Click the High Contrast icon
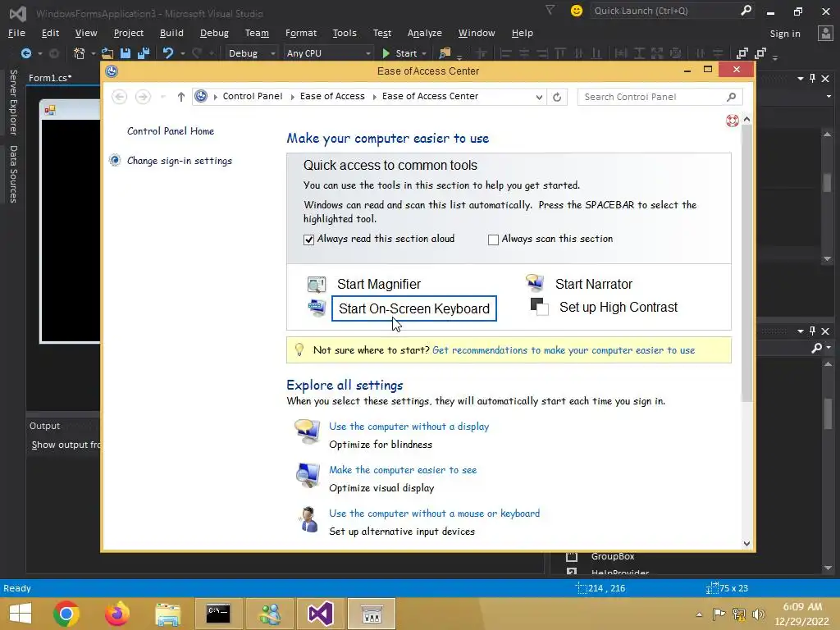This screenshot has width=840, height=630. point(539,307)
